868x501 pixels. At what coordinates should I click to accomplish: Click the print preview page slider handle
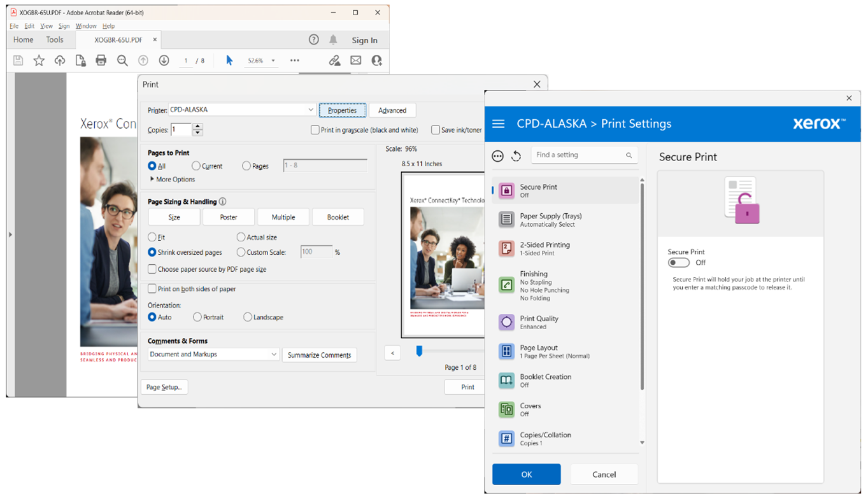(x=419, y=351)
